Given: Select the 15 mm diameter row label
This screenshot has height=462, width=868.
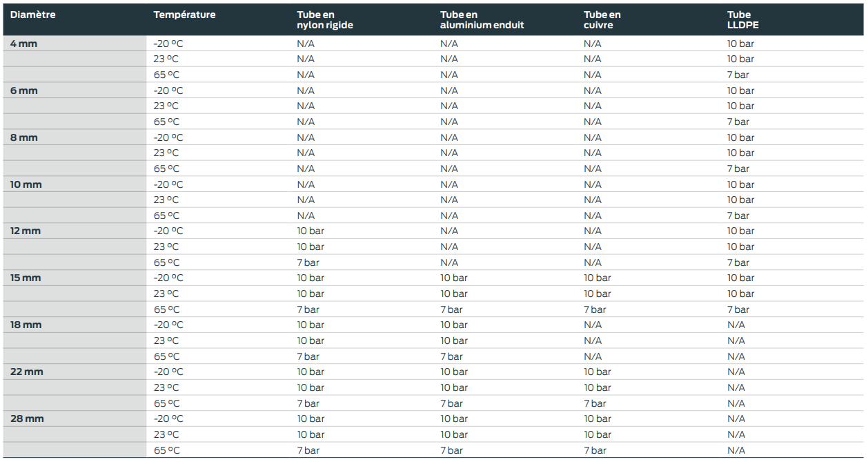Looking at the screenshot, I should 26,278.
